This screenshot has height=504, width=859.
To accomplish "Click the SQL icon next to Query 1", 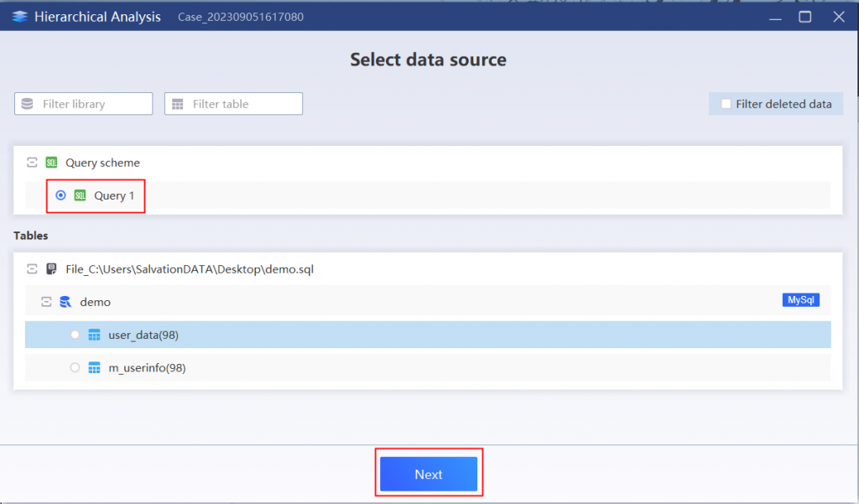I will (x=80, y=195).
